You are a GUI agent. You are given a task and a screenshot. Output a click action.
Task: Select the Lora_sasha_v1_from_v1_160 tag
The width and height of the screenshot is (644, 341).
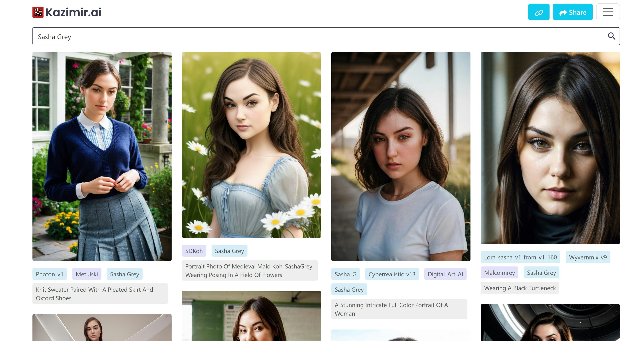click(x=520, y=257)
